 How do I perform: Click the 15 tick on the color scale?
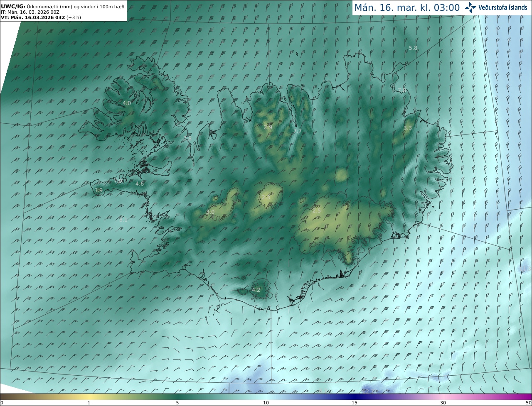click(355, 403)
